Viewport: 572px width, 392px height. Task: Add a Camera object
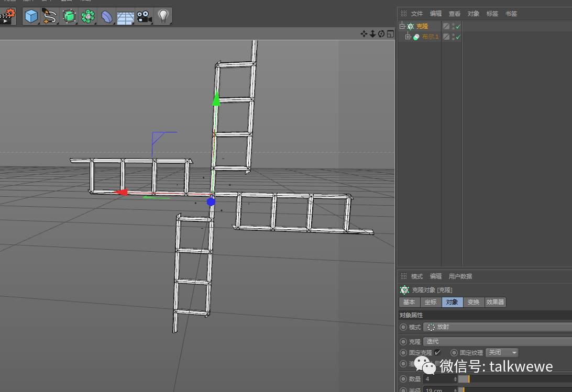tap(145, 17)
